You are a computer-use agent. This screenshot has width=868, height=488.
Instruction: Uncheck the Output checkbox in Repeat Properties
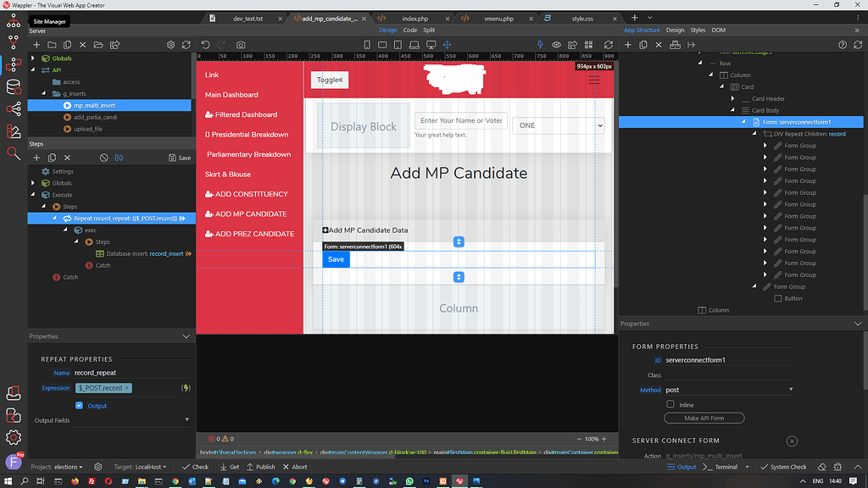click(79, 406)
